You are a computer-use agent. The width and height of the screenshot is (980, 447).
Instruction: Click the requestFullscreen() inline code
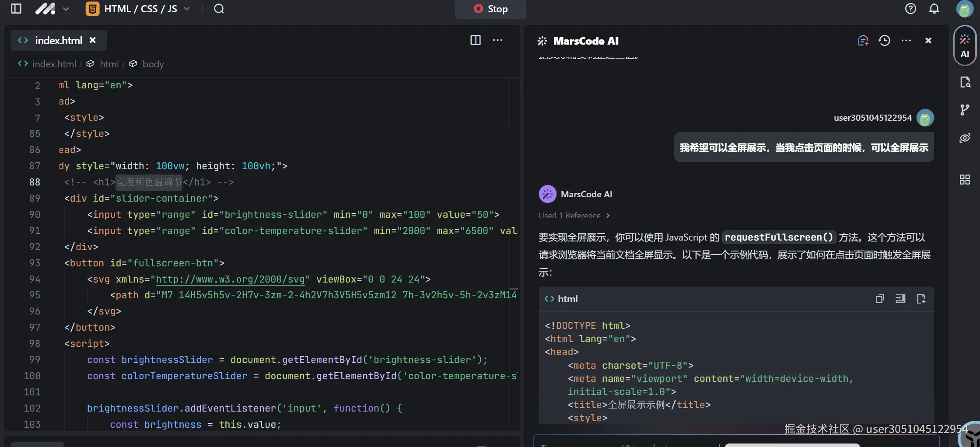(x=779, y=237)
